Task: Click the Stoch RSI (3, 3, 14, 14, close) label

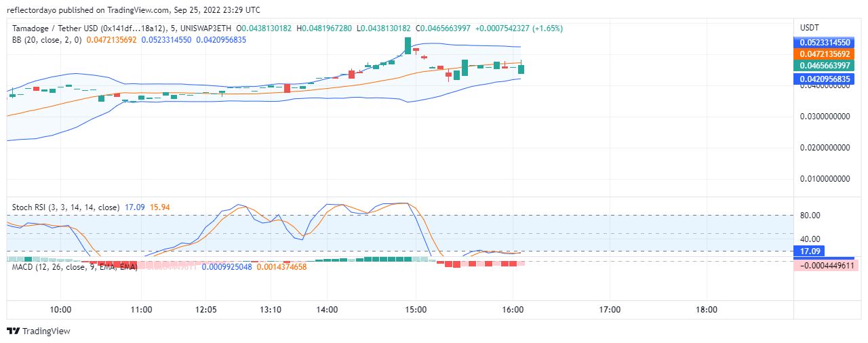Action: tap(66, 207)
